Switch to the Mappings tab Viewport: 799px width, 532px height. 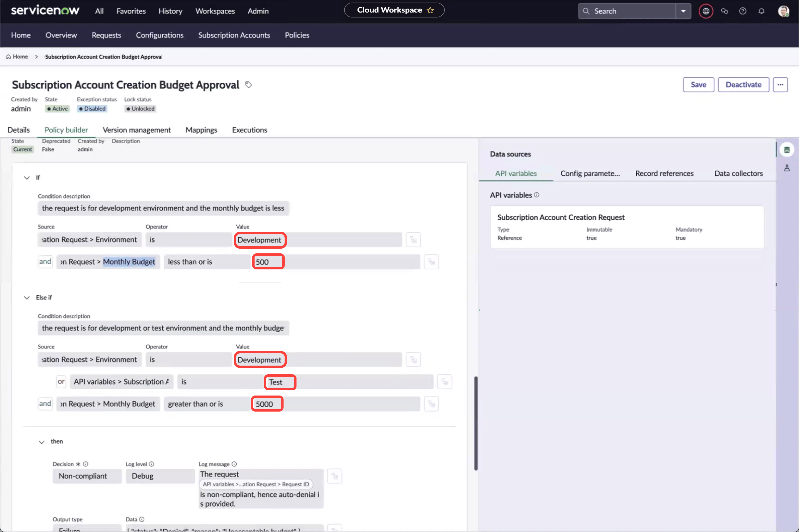(201, 130)
